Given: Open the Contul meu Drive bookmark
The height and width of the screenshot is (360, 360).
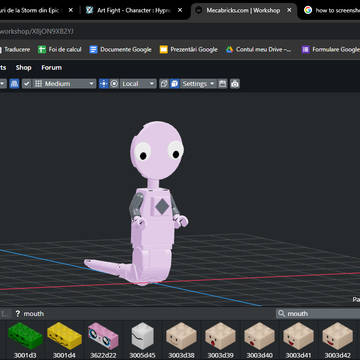Looking at the screenshot, I should pos(259,50).
